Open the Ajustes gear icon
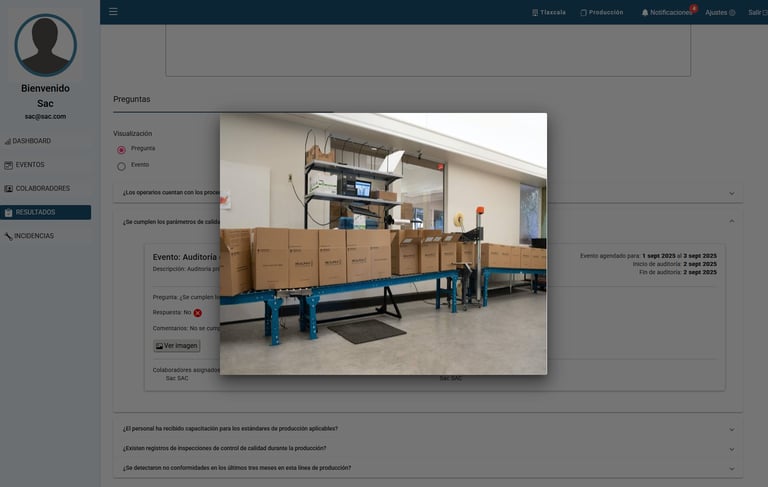 tap(732, 13)
